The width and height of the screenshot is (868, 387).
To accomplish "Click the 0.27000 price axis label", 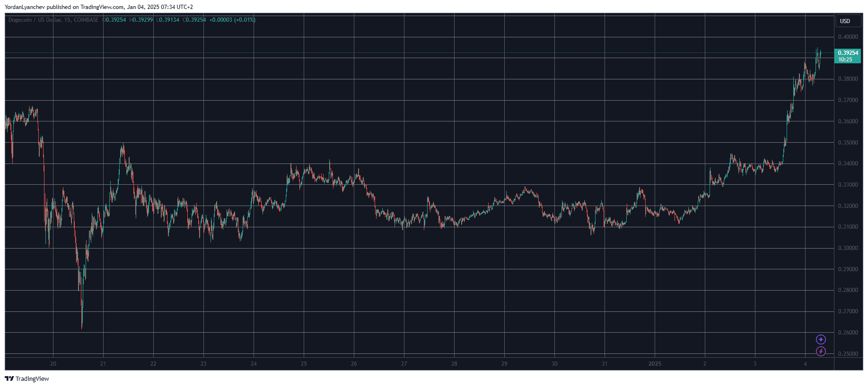I will pos(848,311).
